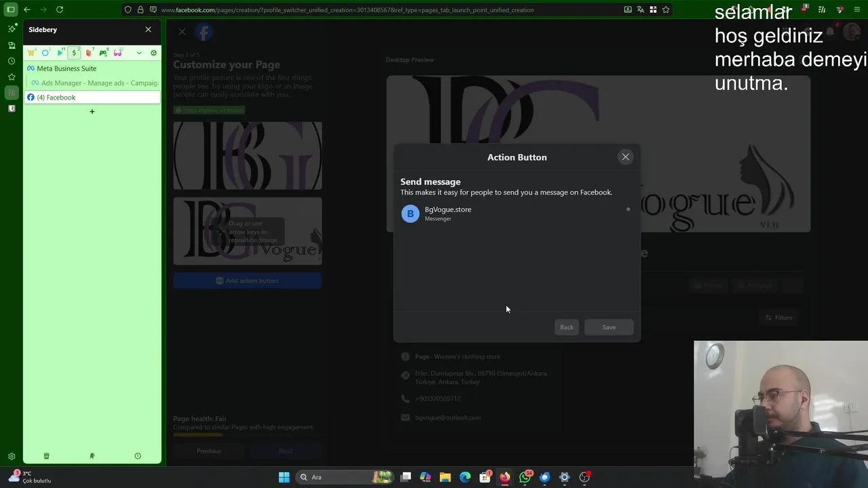Select the dollar sign tab panel in Sidebery

point(75,53)
